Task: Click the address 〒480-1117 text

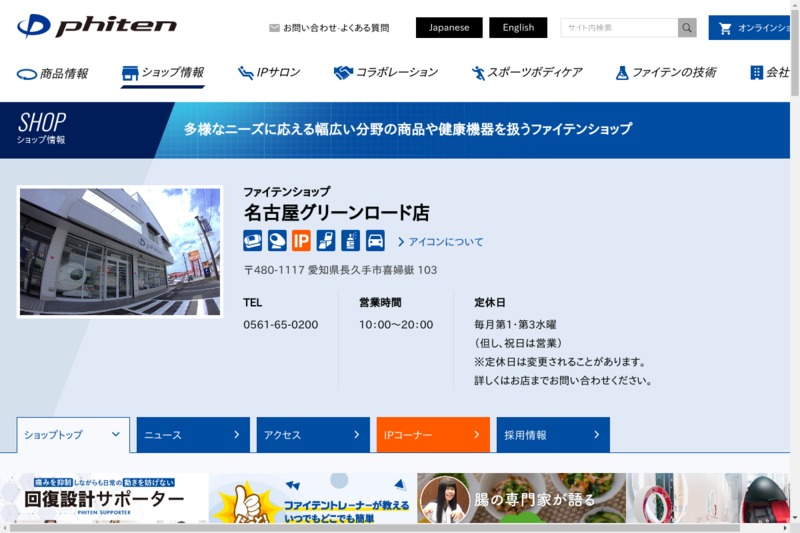Action: [340, 270]
